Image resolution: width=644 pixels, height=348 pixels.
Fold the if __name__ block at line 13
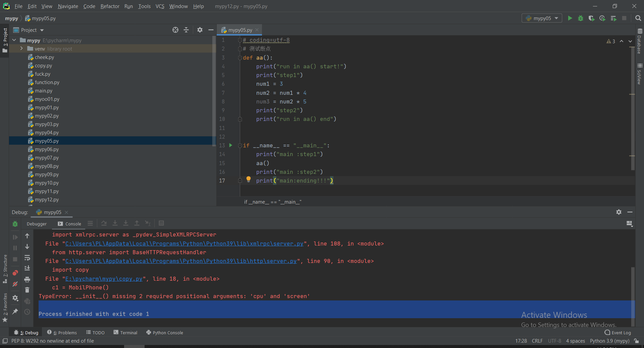point(240,145)
